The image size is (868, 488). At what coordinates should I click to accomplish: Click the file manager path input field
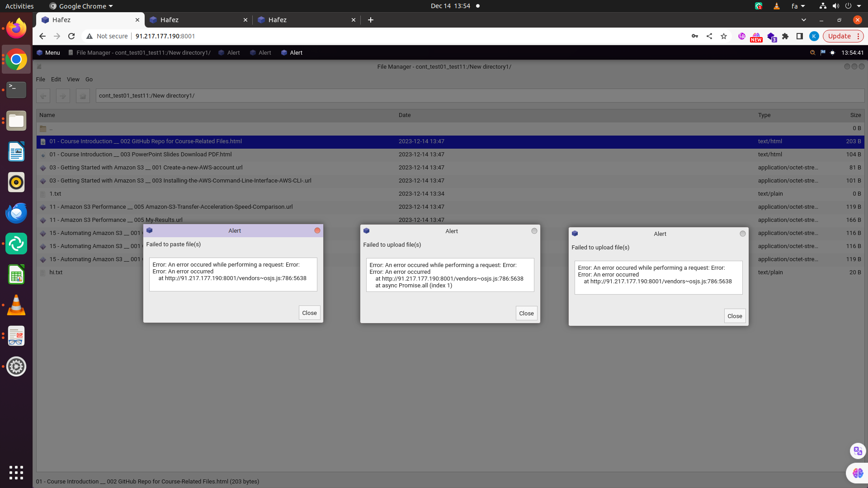point(479,96)
